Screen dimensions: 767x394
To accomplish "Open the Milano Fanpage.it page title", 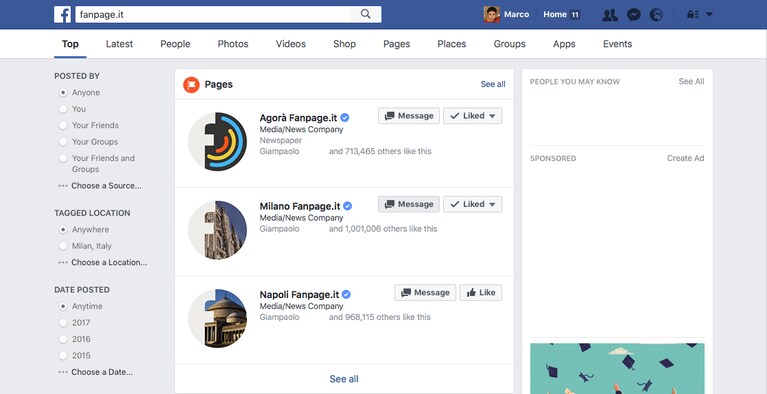I will [300, 206].
